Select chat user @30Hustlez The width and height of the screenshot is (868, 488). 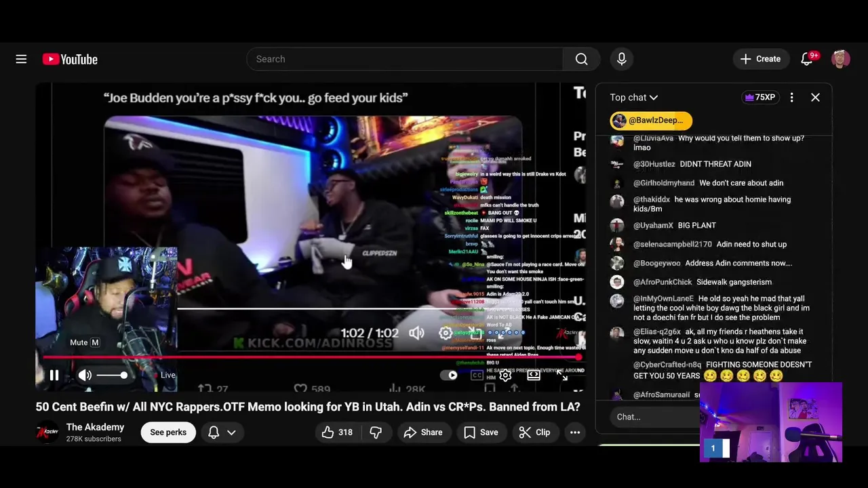point(654,164)
